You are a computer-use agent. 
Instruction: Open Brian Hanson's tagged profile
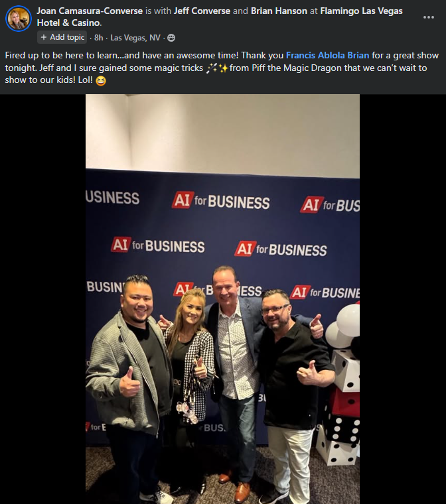[x=279, y=11]
